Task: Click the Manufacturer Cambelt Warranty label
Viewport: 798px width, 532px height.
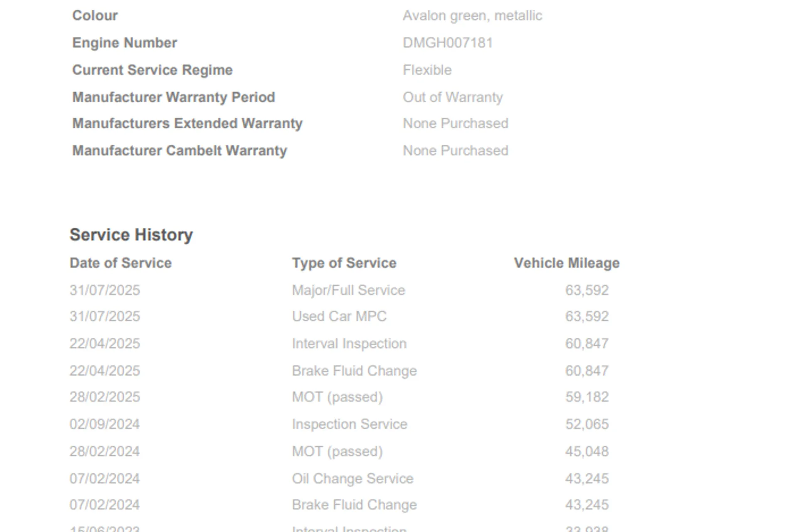Action: tap(180, 150)
